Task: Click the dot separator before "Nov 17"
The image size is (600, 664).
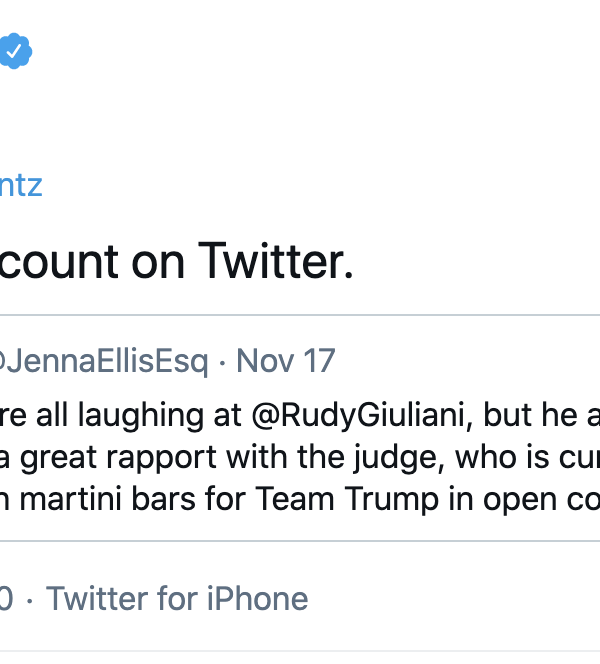Action: pos(222,361)
